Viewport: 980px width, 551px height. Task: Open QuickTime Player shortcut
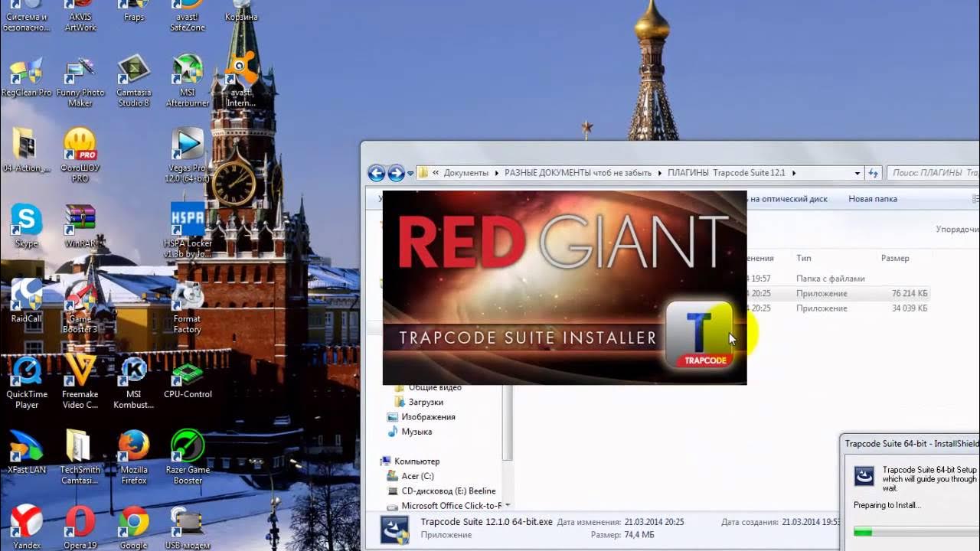click(26, 382)
